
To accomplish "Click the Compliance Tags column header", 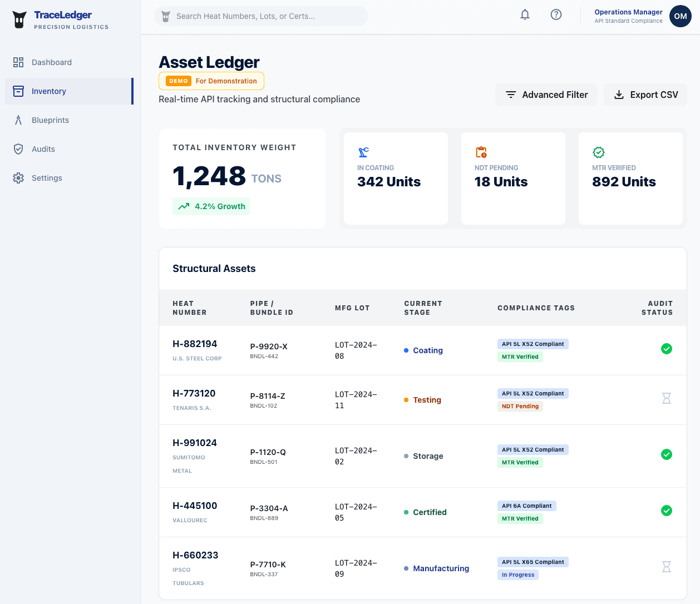I will pyautogui.click(x=536, y=308).
